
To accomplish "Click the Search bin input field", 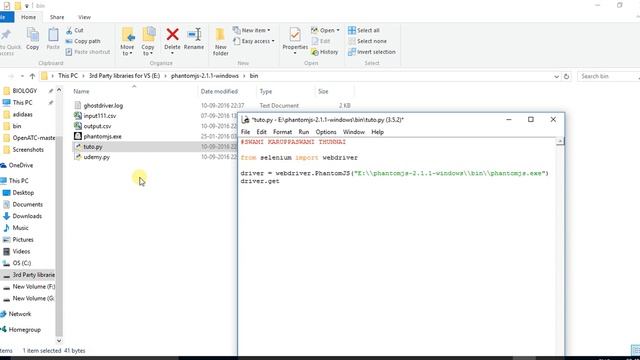I will point(608,76).
